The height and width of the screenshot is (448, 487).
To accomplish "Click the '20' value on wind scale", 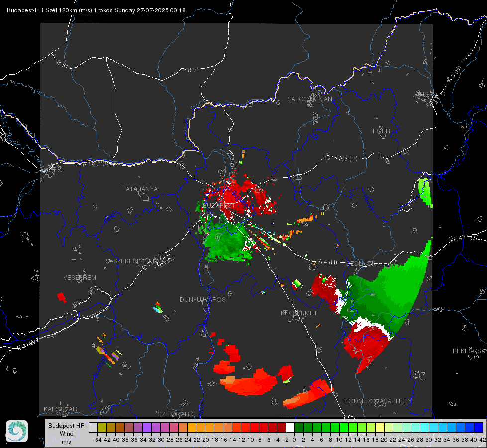I will tap(384, 440).
